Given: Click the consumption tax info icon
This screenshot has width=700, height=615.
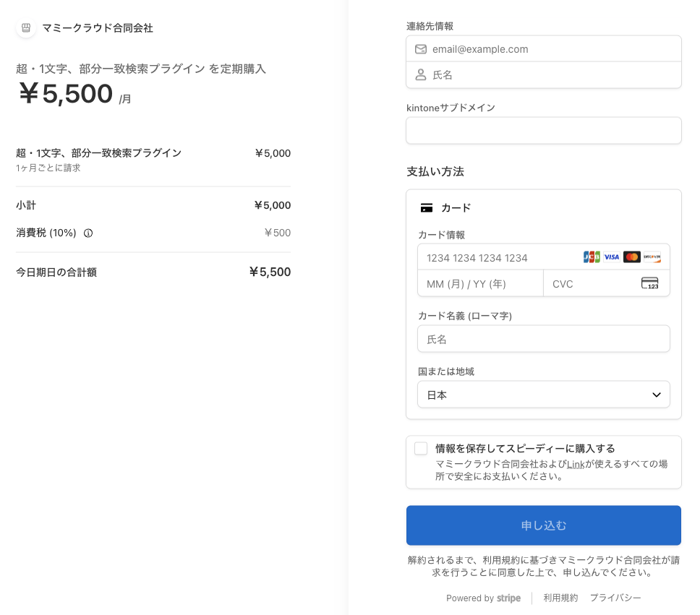Looking at the screenshot, I should click(x=88, y=233).
